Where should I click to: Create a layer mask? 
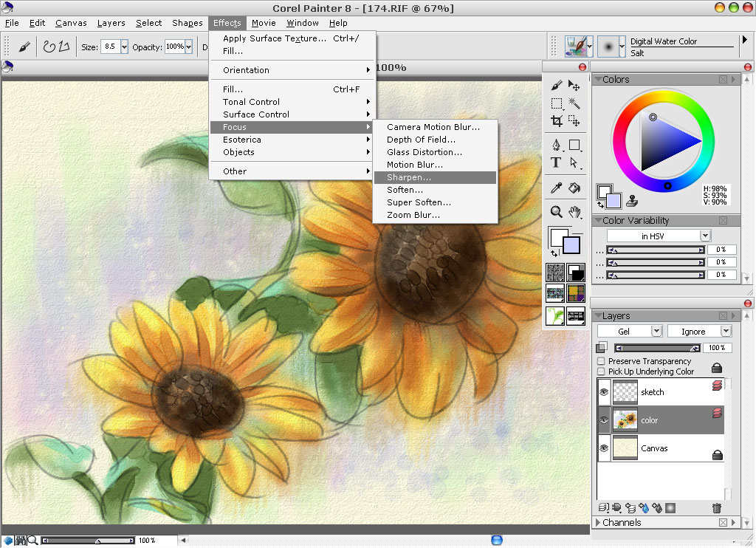click(670, 507)
